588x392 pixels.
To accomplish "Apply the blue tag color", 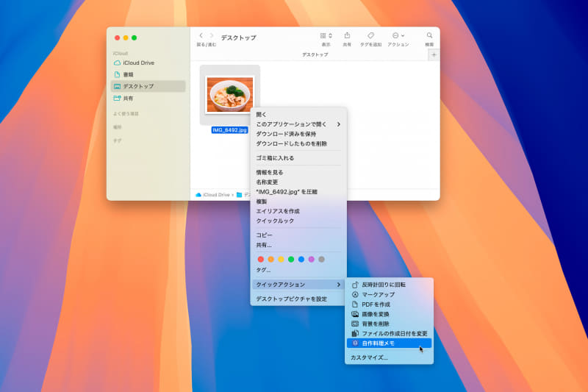I will tap(301, 259).
